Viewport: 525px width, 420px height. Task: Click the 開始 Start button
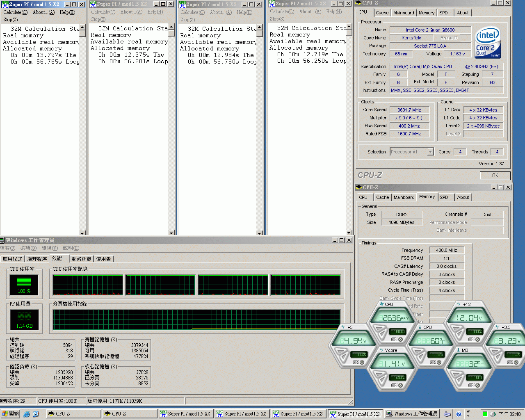coord(10,414)
